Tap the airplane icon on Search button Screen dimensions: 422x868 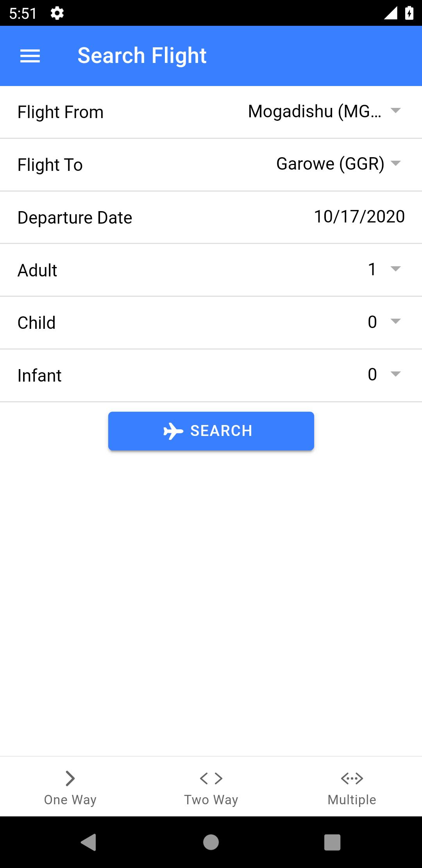[x=173, y=431]
